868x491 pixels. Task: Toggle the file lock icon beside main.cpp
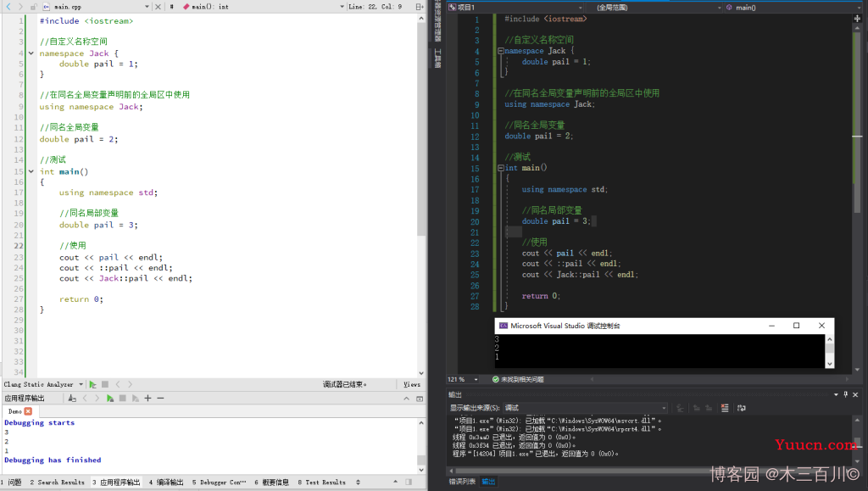(x=33, y=7)
